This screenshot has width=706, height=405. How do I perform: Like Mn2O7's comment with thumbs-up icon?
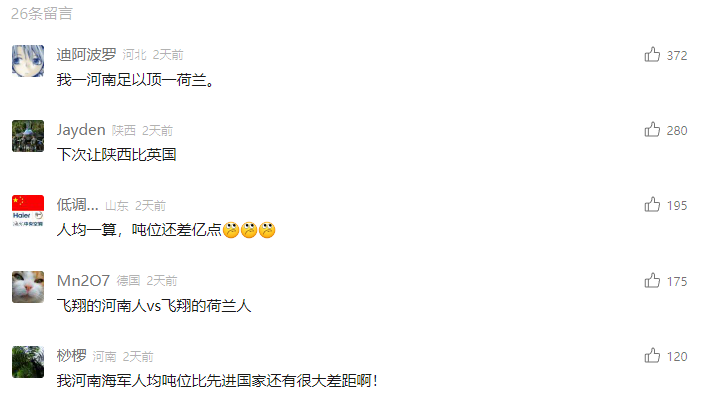point(652,281)
